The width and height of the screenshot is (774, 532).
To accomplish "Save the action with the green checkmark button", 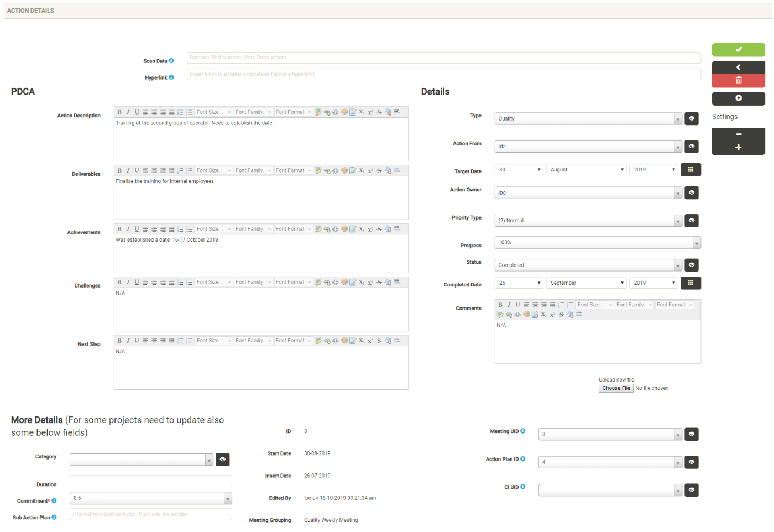I will (x=738, y=50).
